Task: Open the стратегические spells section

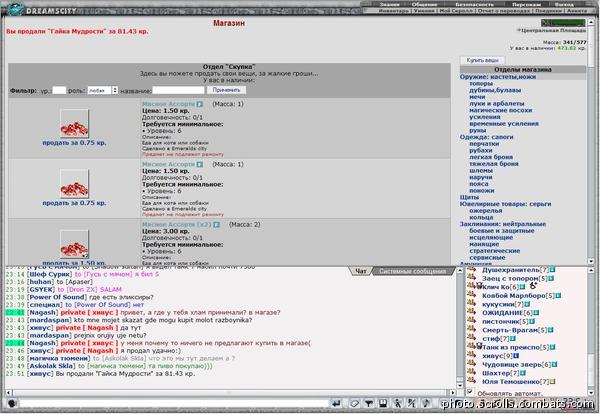Action: (494, 251)
